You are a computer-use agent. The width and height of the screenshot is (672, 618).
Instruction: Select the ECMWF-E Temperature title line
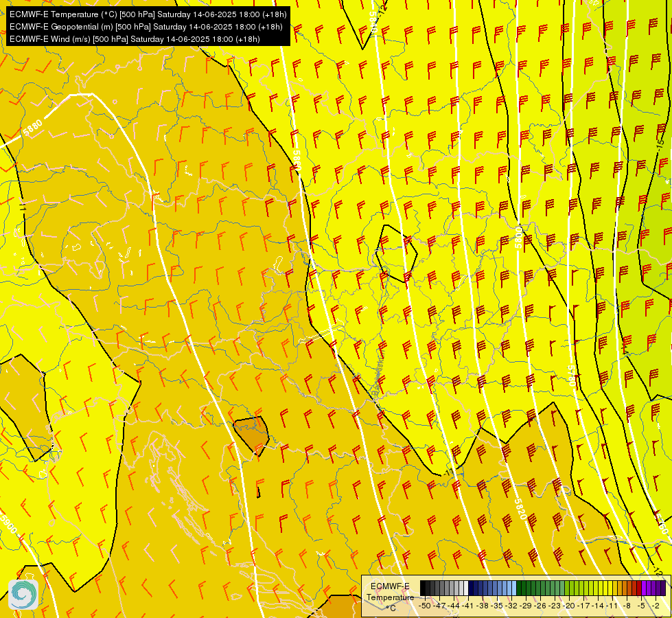pos(148,14)
